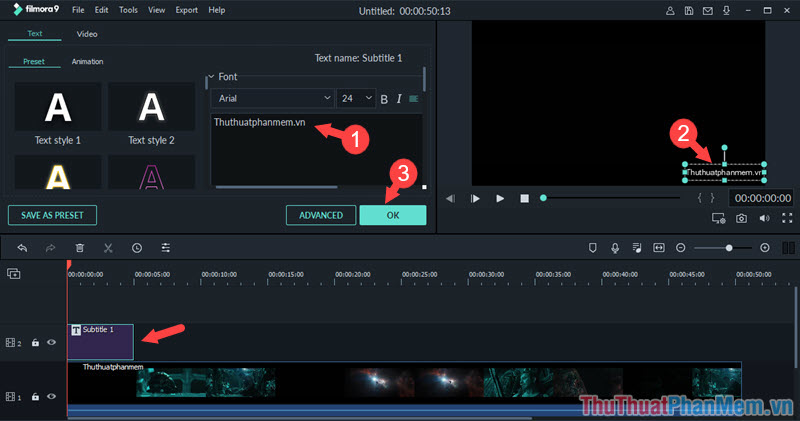The width and height of the screenshot is (800, 421).
Task: Select the Text tab
Action: pos(35,34)
